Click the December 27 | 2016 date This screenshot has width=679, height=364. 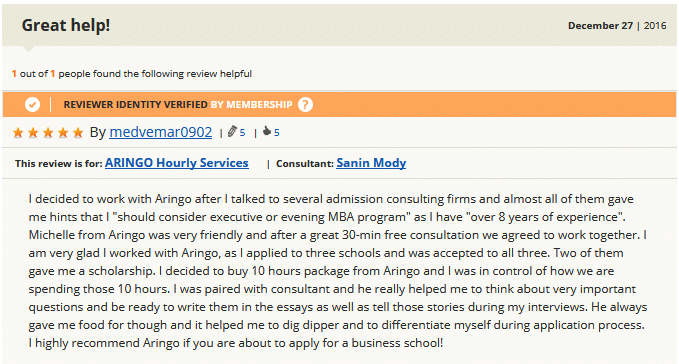point(617,26)
